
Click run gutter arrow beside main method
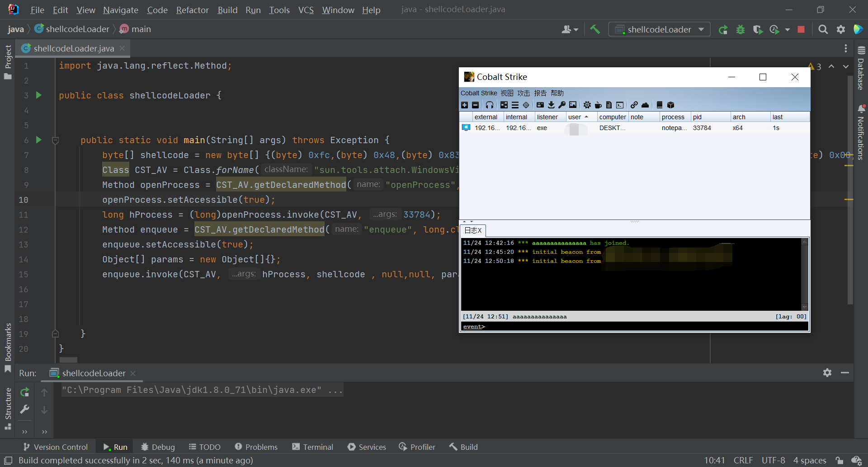click(38, 140)
